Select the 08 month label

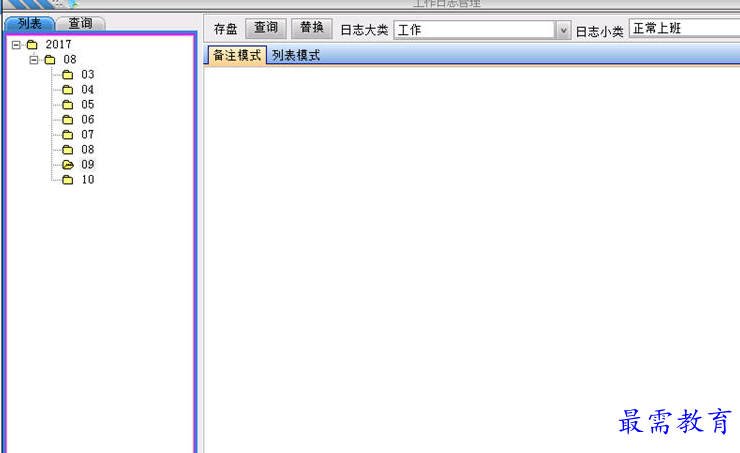[x=70, y=59]
